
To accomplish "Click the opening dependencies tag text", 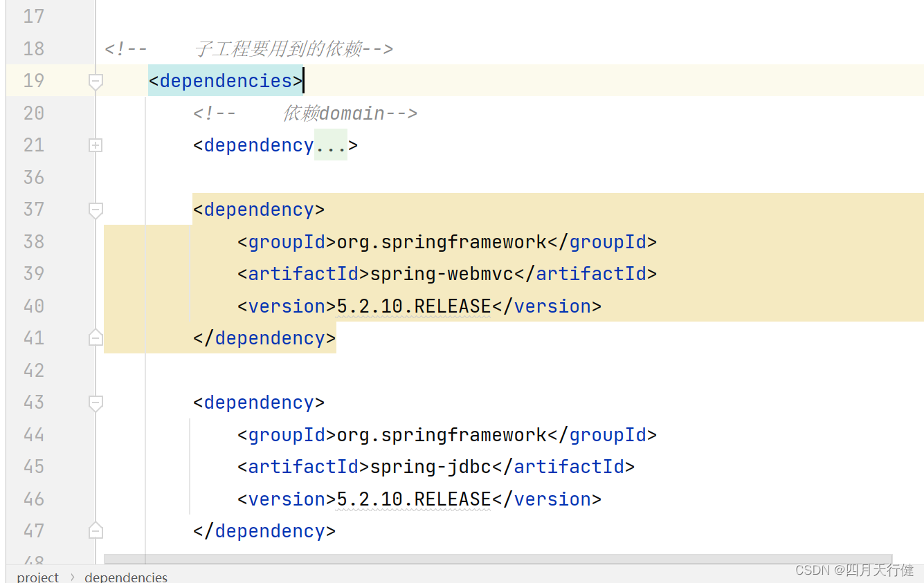I will (226, 81).
